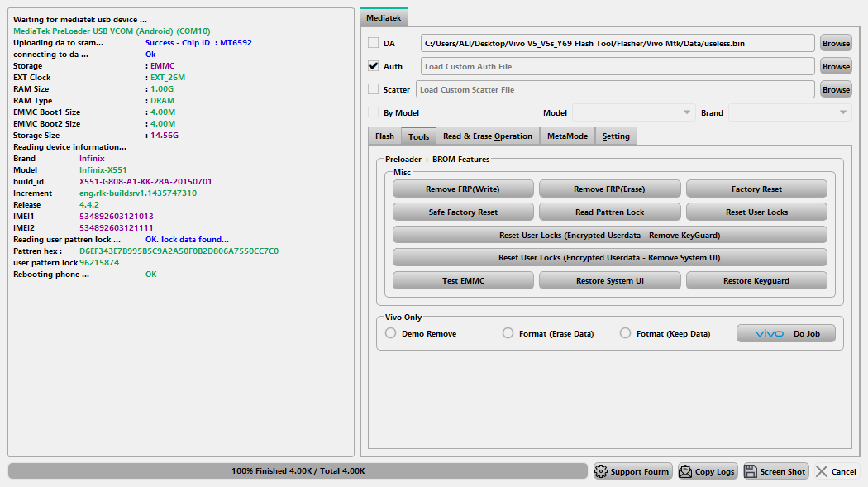The image size is (868, 487).
Task: Click the Factory Reset button
Action: coord(756,189)
